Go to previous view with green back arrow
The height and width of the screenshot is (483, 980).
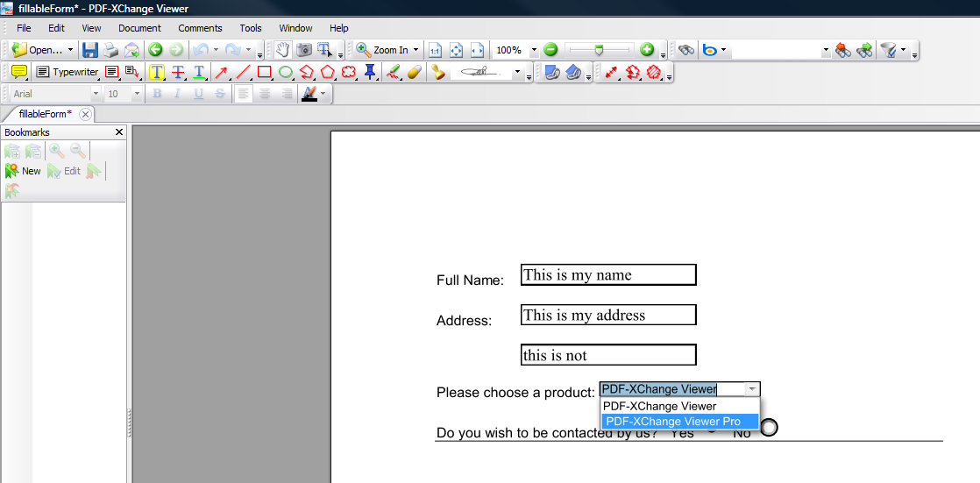(155, 50)
